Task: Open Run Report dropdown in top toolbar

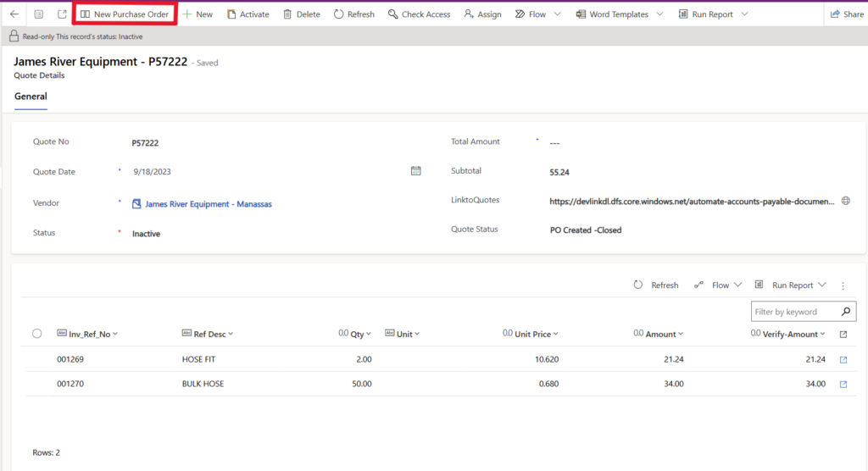Action: pyautogui.click(x=743, y=14)
